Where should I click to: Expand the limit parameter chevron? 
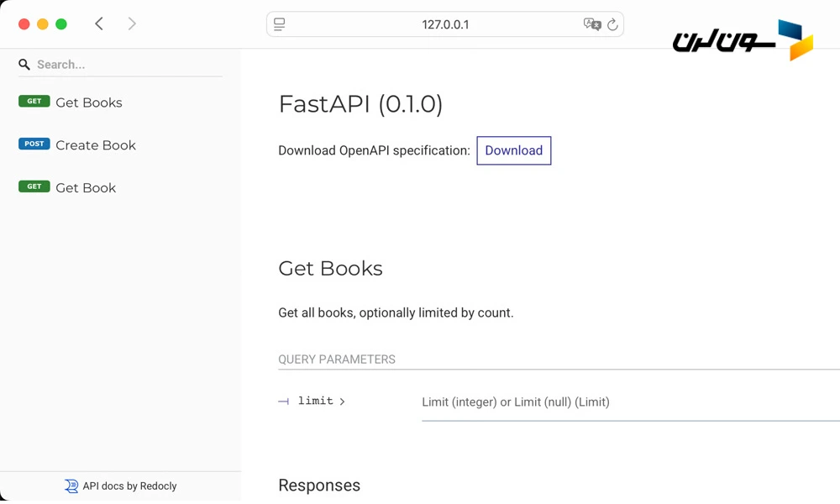(343, 402)
